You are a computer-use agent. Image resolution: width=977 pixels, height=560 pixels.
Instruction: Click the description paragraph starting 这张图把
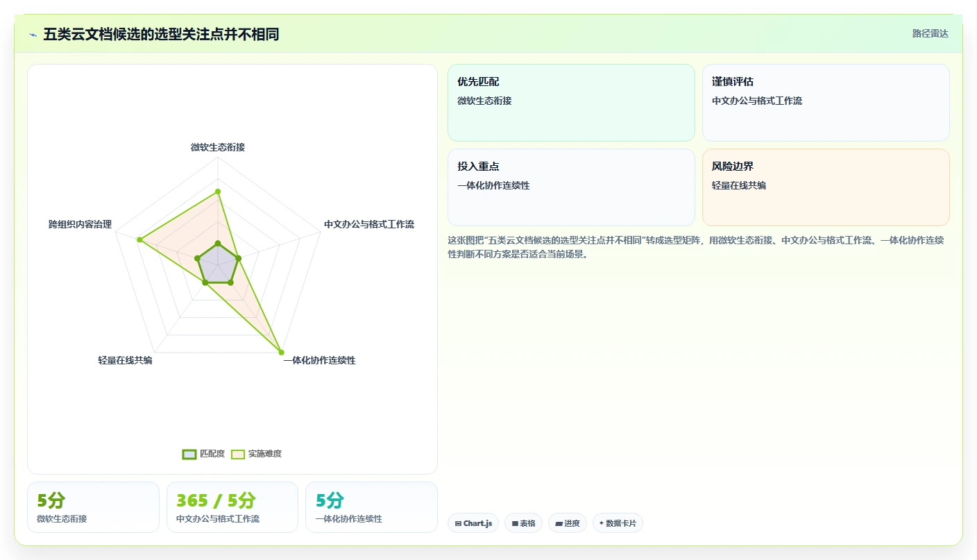click(696, 247)
